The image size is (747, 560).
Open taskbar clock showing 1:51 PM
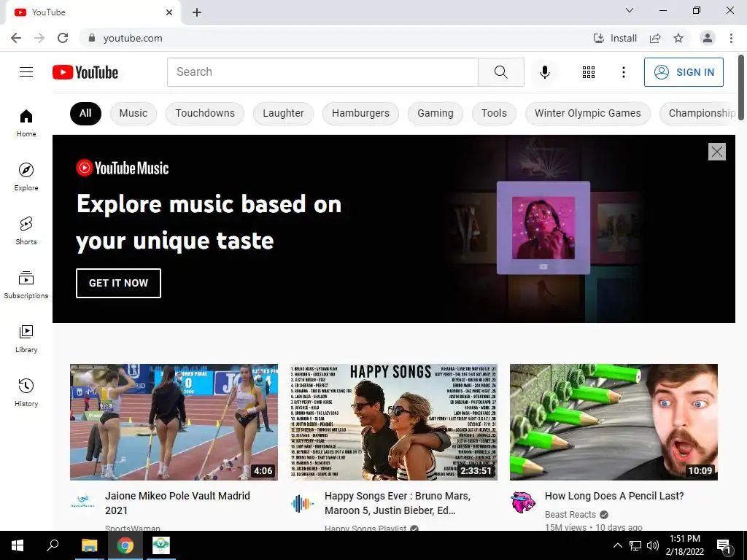coord(684,545)
